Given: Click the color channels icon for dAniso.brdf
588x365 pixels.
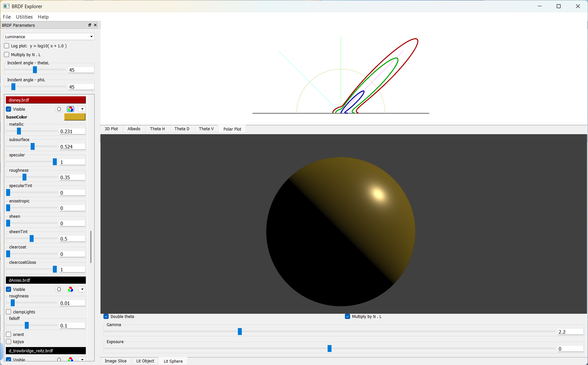Looking at the screenshot, I should (70, 289).
